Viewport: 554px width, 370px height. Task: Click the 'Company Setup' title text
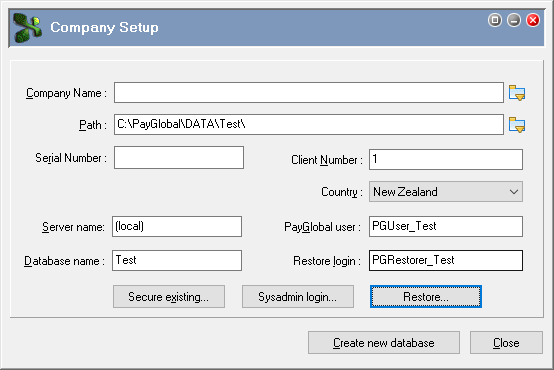pyautogui.click(x=104, y=28)
